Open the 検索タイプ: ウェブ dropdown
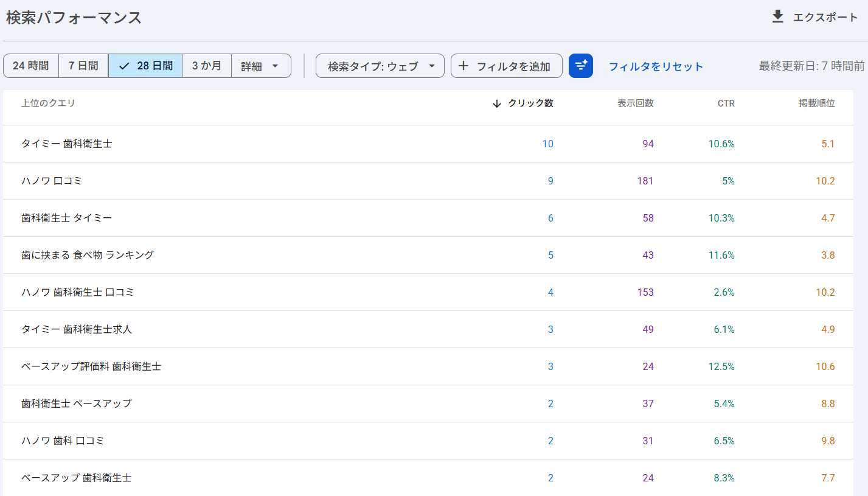868x496 pixels. pos(380,66)
